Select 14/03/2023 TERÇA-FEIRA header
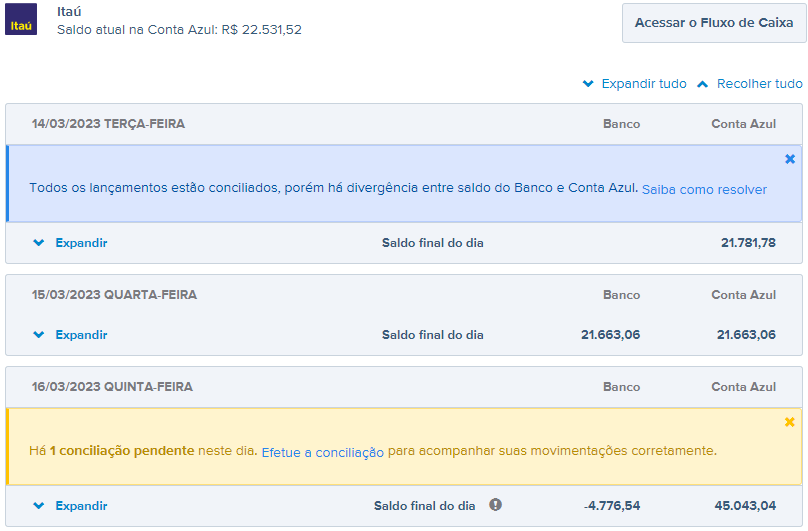Image resolution: width=808 pixels, height=531 pixels. [x=108, y=124]
